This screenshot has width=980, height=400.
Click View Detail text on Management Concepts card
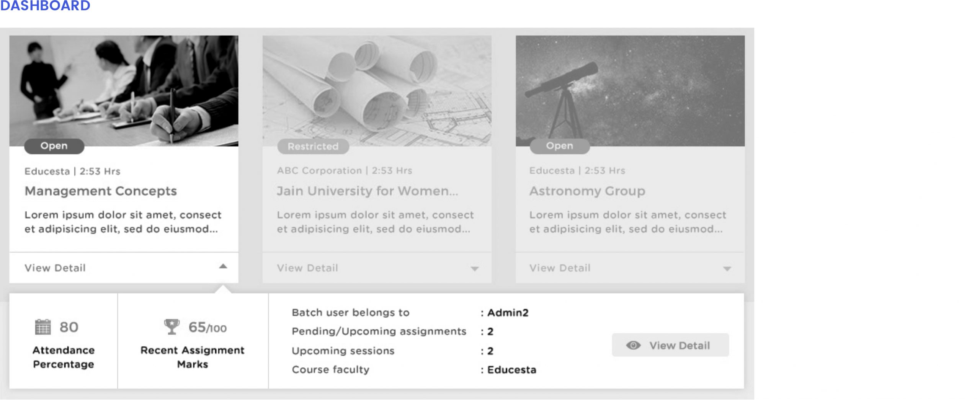[55, 268]
